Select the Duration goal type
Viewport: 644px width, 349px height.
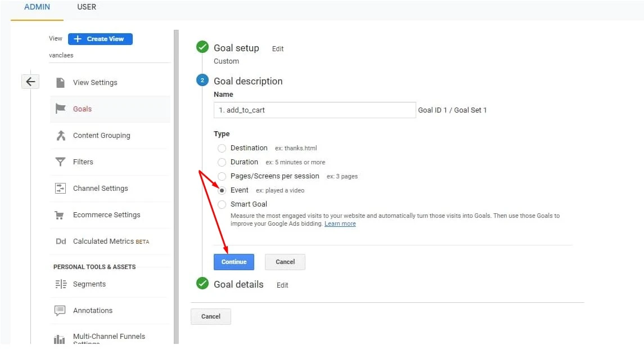pos(222,162)
